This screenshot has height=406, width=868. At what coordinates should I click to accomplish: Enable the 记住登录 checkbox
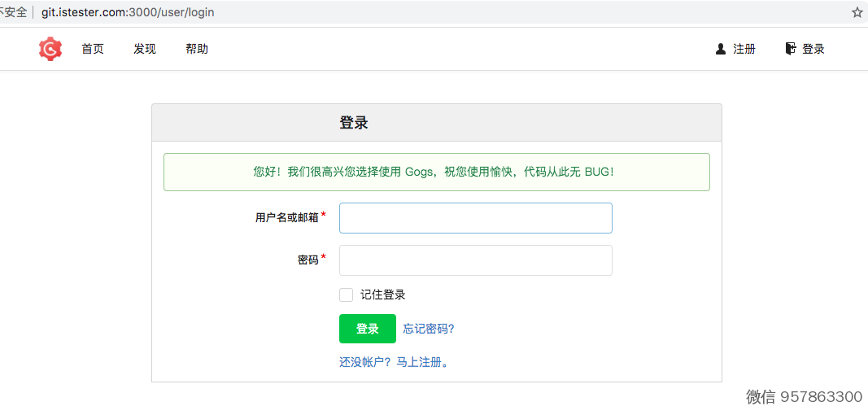pos(347,295)
